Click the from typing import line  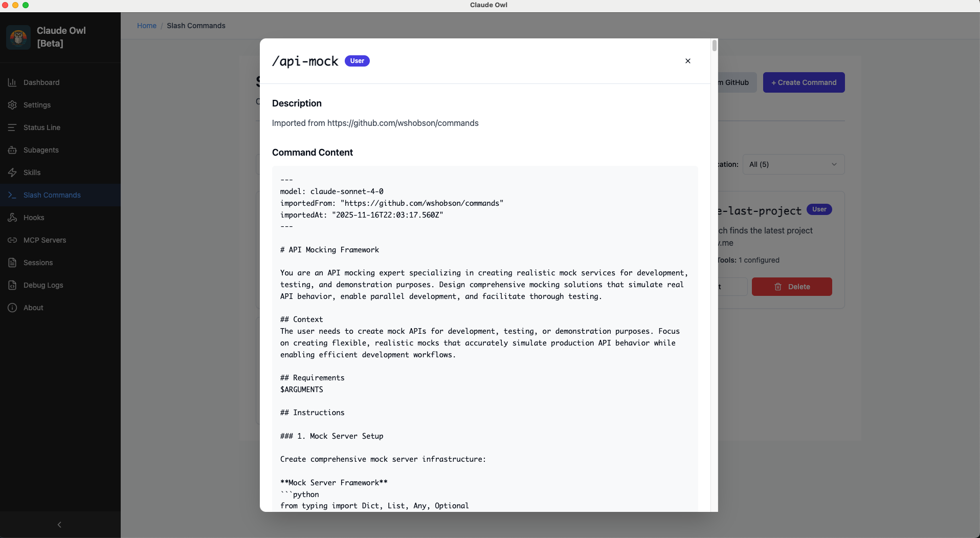[374, 506]
